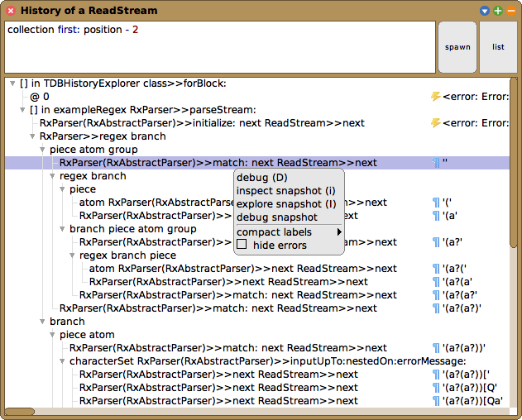This screenshot has height=420, width=522.
Task: Collapse the 'piece atom group' tree node
Action: [43, 150]
